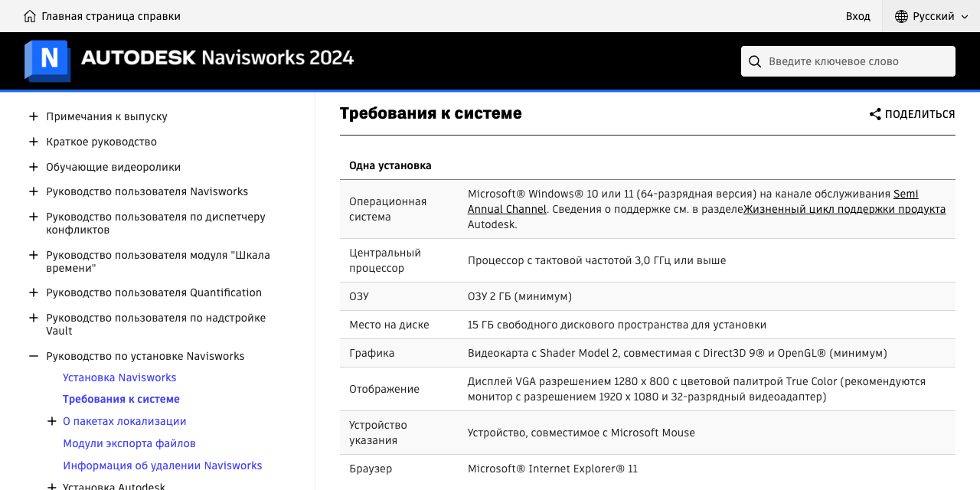This screenshot has width=980, height=490.
Task: Open Руководство по установке Navisworks topic
Action: tap(145, 356)
